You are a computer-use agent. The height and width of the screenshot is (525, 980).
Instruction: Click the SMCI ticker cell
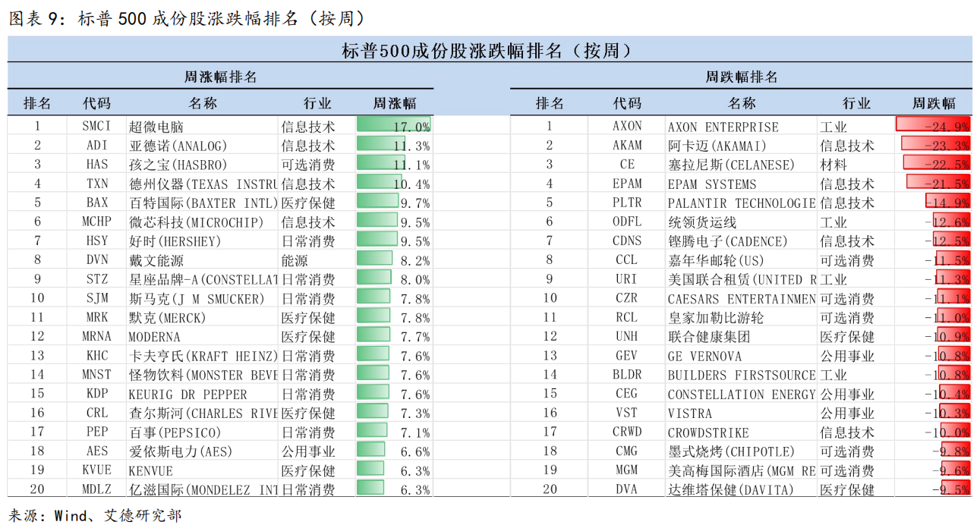pos(96,126)
